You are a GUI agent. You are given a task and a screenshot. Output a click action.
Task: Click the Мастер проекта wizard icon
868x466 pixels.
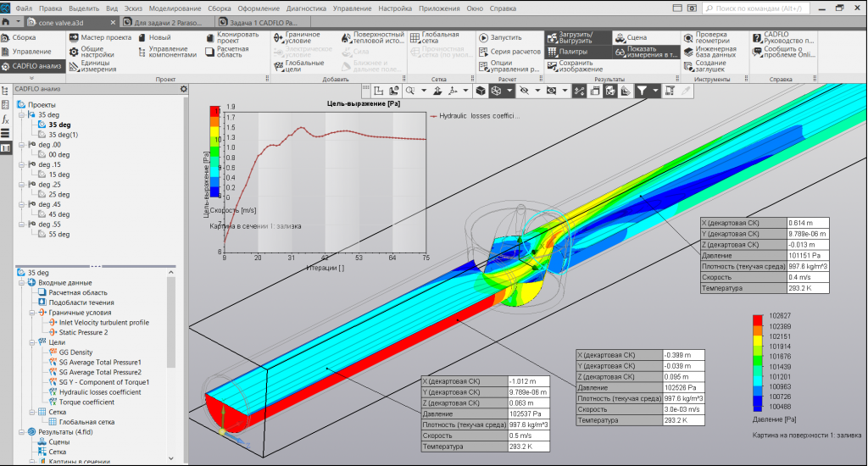click(75, 37)
